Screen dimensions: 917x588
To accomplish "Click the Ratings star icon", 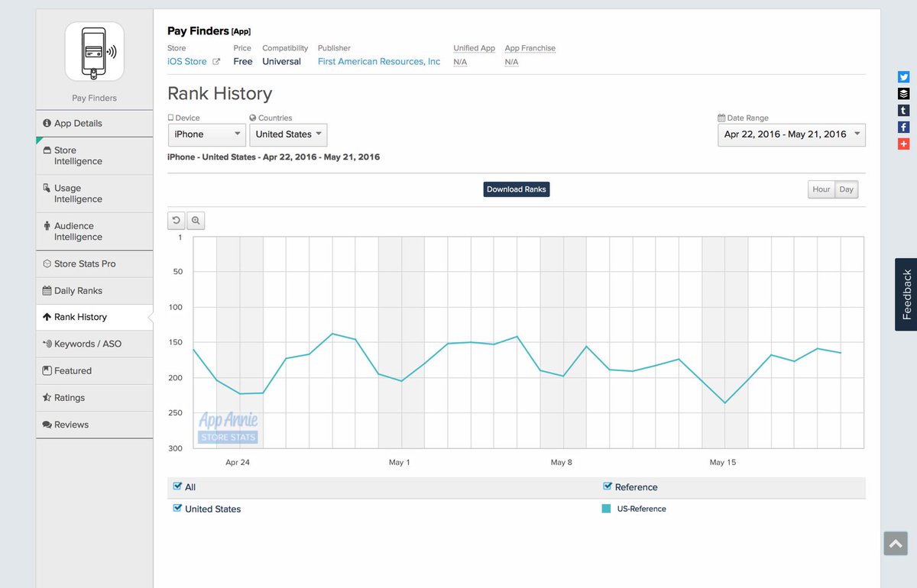I will click(x=47, y=398).
